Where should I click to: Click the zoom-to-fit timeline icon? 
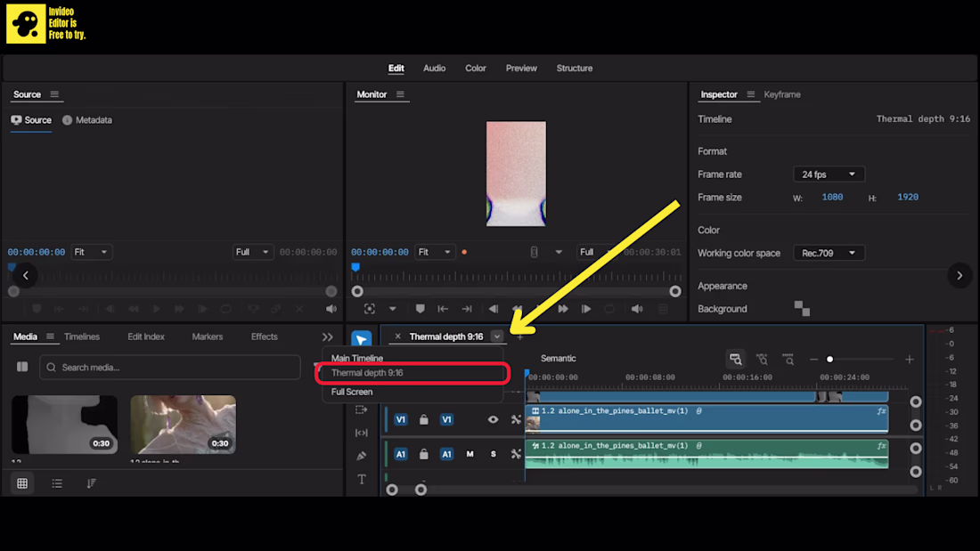pos(736,360)
